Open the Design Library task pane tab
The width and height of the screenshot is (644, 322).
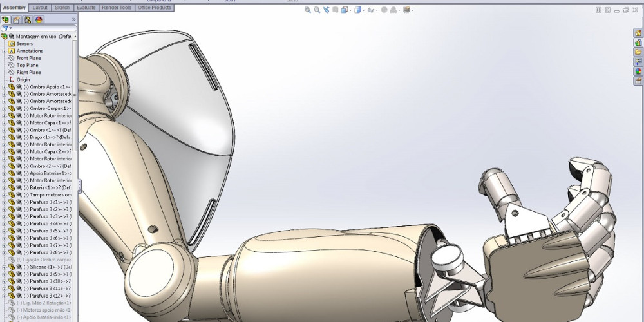click(638, 43)
